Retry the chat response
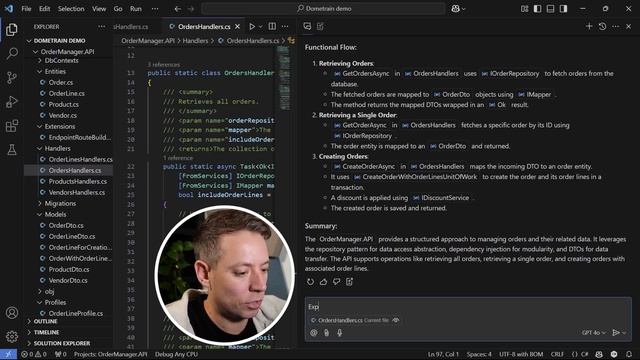 pyautogui.click(x=310, y=282)
